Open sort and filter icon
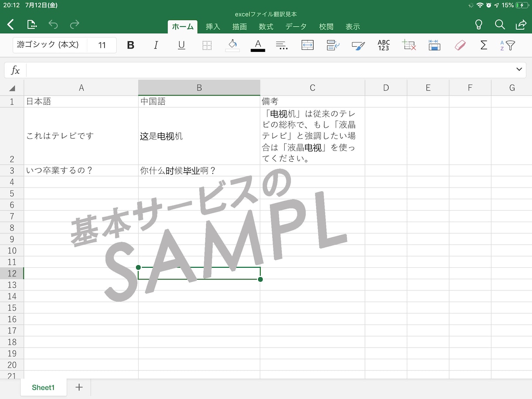The width and height of the screenshot is (532, 399). click(508, 45)
